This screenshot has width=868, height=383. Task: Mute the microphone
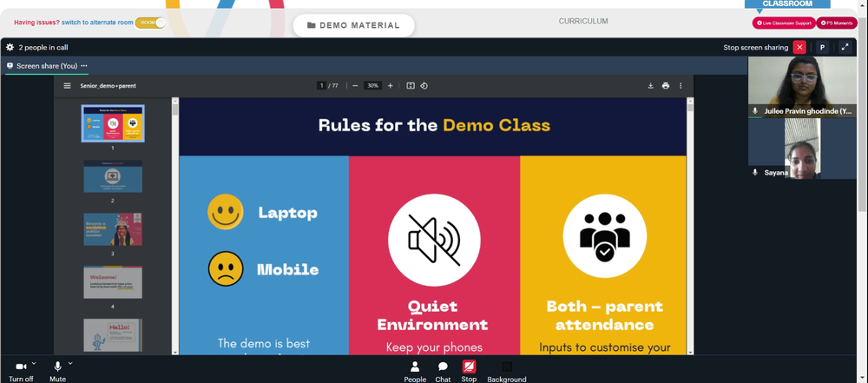[57, 371]
